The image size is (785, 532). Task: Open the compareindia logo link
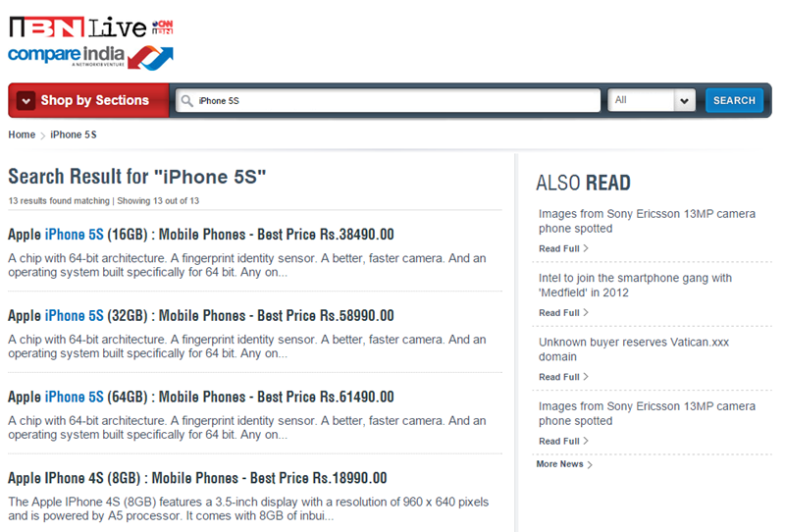pyautogui.click(x=90, y=58)
